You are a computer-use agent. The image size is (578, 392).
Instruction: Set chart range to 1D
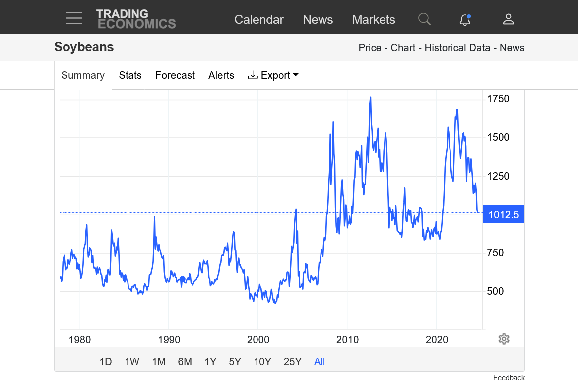(106, 362)
